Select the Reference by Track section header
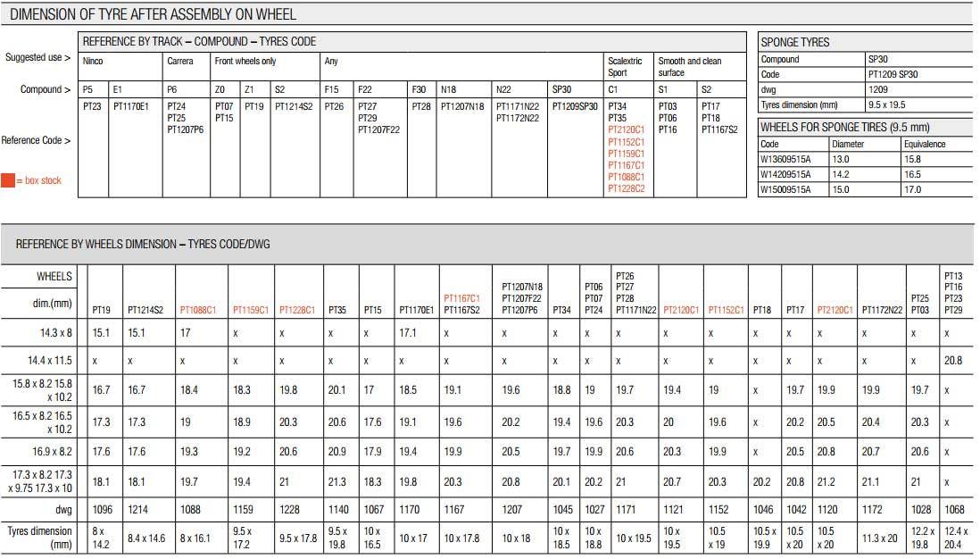The image size is (980, 559). pyautogui.click(x=199, y=42)
